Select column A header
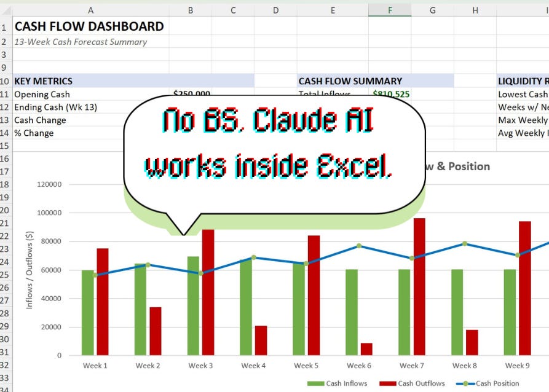 (91, 10)
